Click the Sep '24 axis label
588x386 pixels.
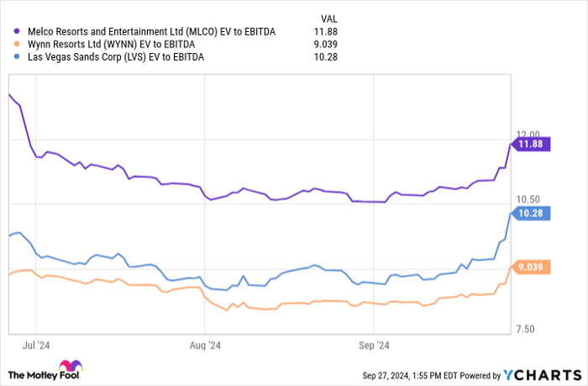click(374, 346)
